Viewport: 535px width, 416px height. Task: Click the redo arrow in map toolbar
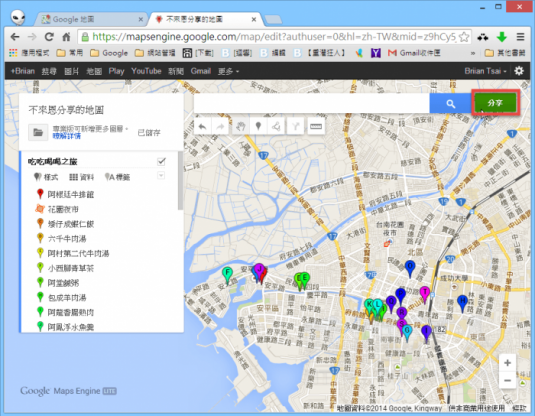click(220, 127)
